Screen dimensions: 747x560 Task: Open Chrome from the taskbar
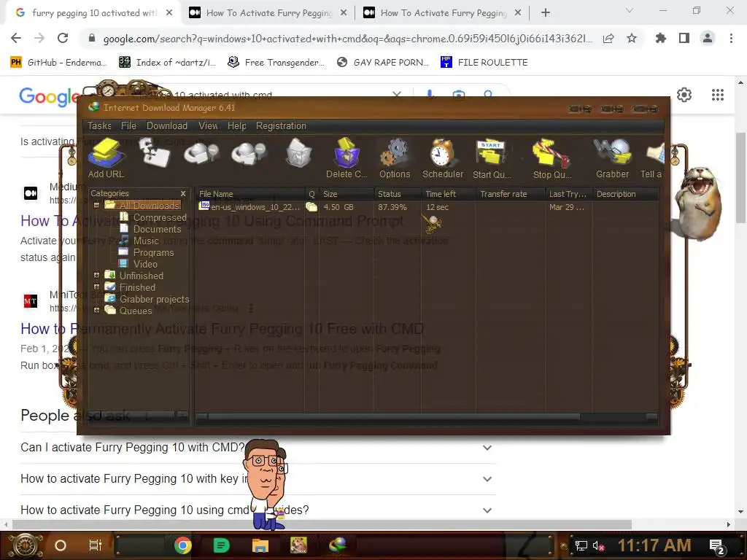click(x=183, y=545)
